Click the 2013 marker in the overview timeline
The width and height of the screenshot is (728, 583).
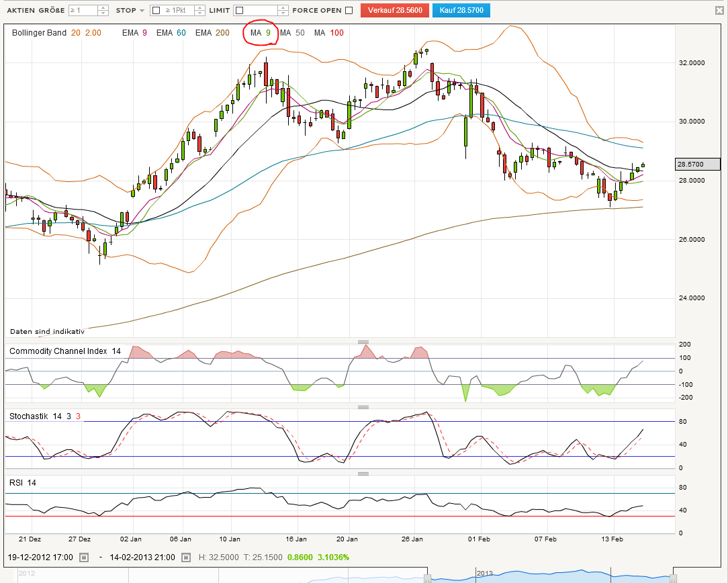point(484,573)
